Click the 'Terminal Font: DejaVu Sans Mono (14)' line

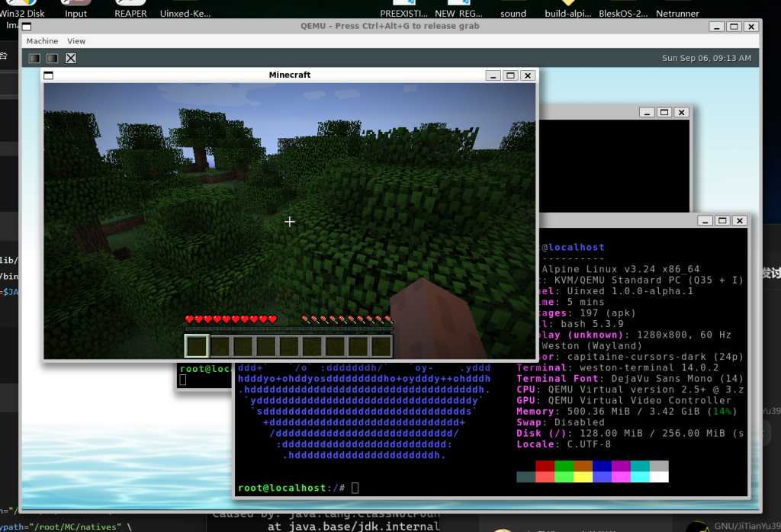[629, 379]
